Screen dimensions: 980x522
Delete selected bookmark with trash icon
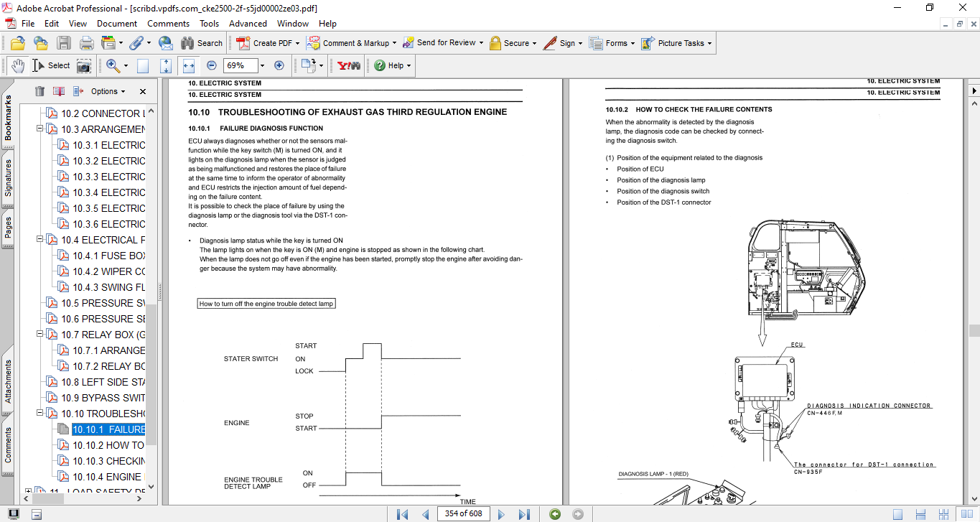(x=39, y=91)
